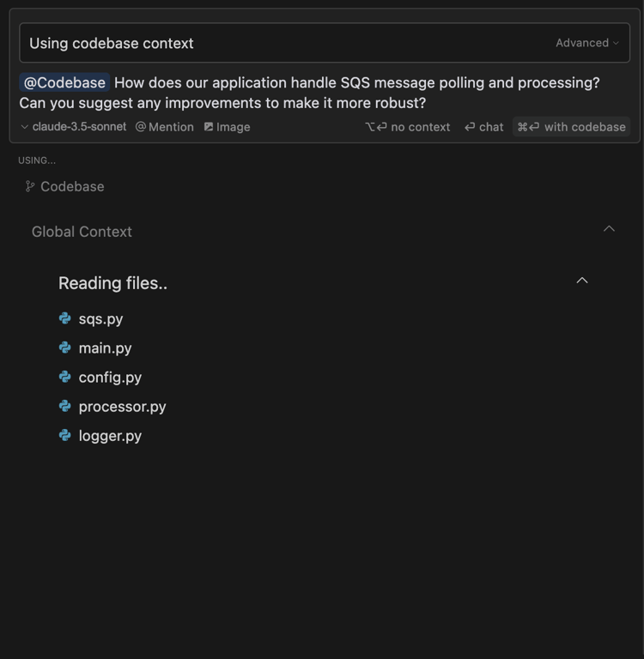Click the Python icon next to config.py
The height and width of the screenshot is (659, 644).
coord(64,377)
